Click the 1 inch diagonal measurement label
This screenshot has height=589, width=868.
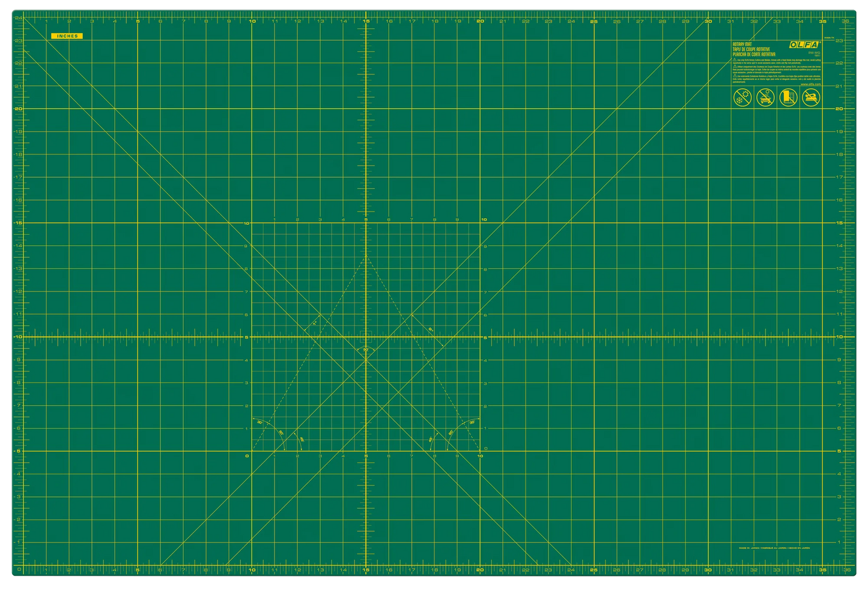pyautogui.click(x=314, y=324)
